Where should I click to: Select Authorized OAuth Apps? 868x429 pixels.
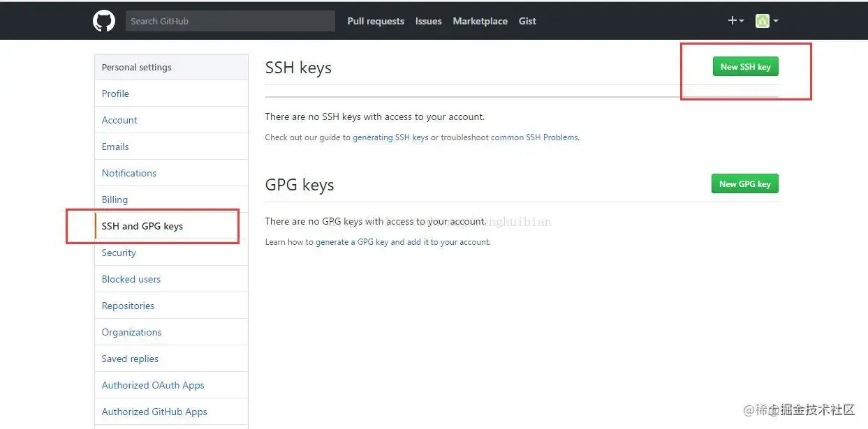[x=153, y=385]
